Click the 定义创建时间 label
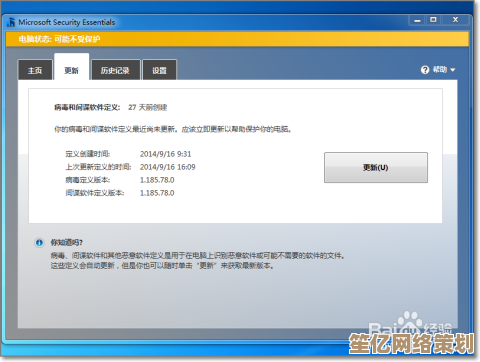This screenshot has height=362, width=480. (x=88, y=154)
